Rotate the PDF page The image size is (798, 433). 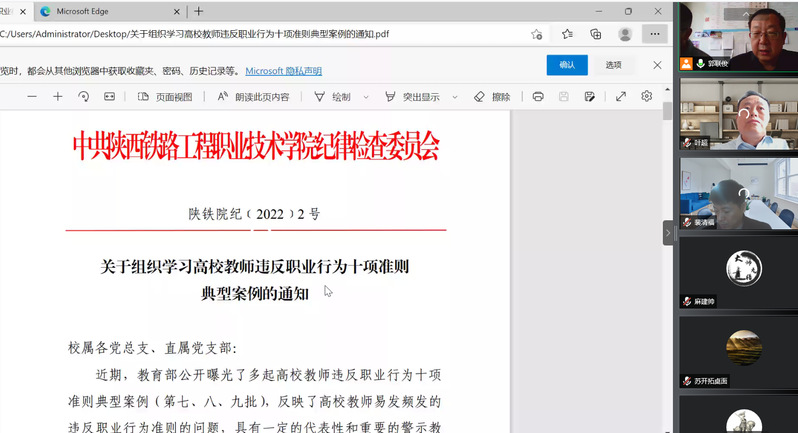pos(84,97)
